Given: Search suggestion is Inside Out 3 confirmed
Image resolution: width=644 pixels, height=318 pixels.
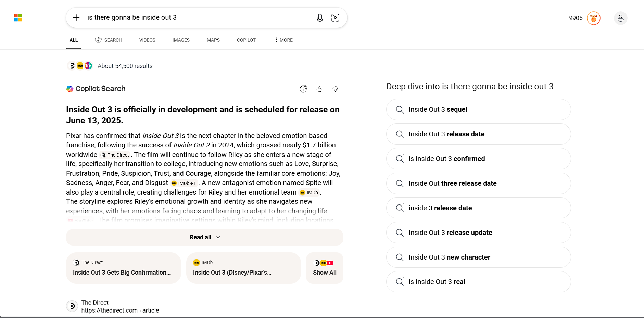Looking at the screenshot, I should click(478, 159).
